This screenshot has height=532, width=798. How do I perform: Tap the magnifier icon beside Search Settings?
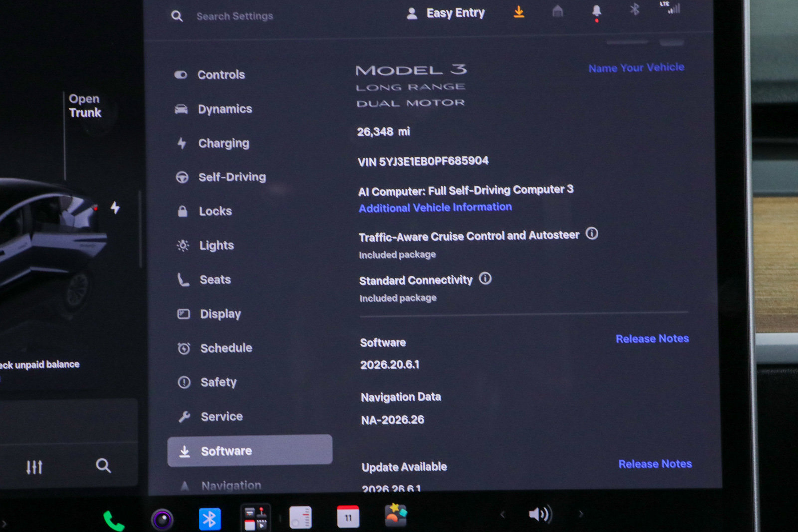coord(177,16)
